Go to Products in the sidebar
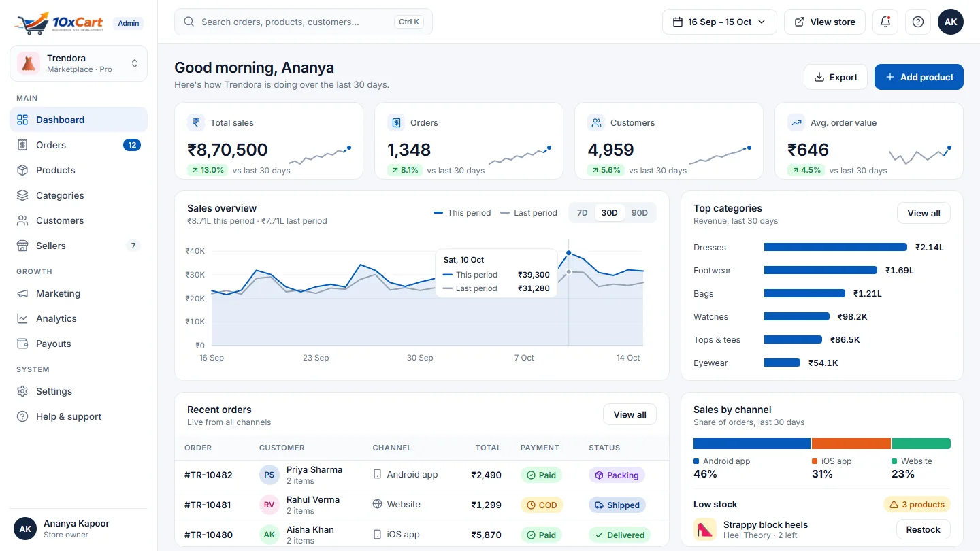Viewport: 980px width, 551px height. click(78, 170)
